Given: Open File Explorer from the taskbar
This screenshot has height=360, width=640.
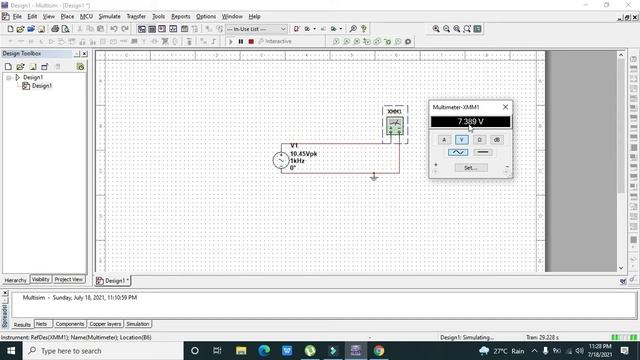Looking at the screenshot, I should tap(241, 351).
